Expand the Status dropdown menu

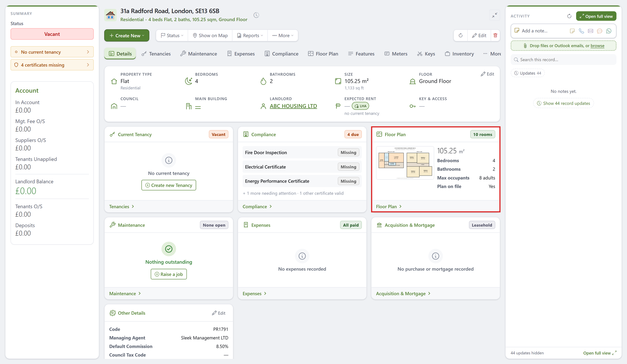[x=172, y=35]
